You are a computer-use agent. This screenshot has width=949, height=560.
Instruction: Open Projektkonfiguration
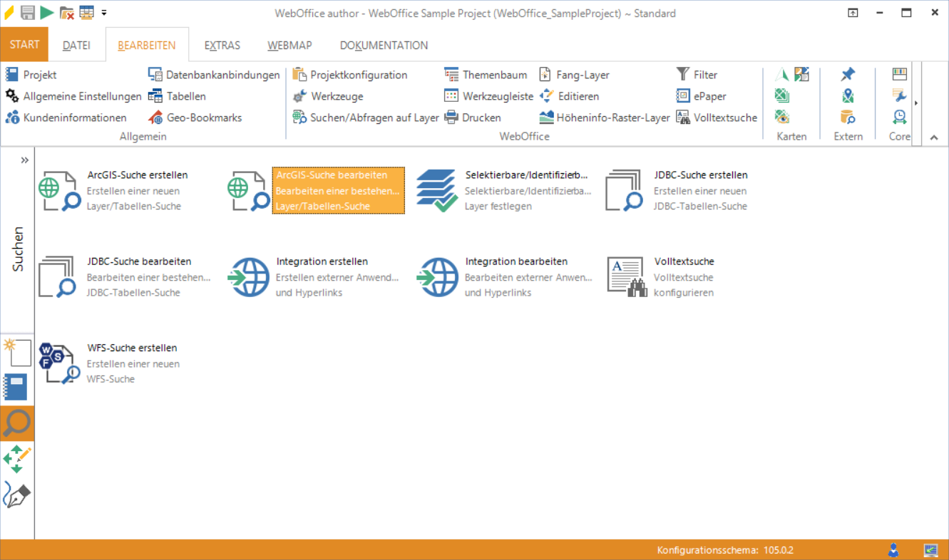tap(350, 75)
